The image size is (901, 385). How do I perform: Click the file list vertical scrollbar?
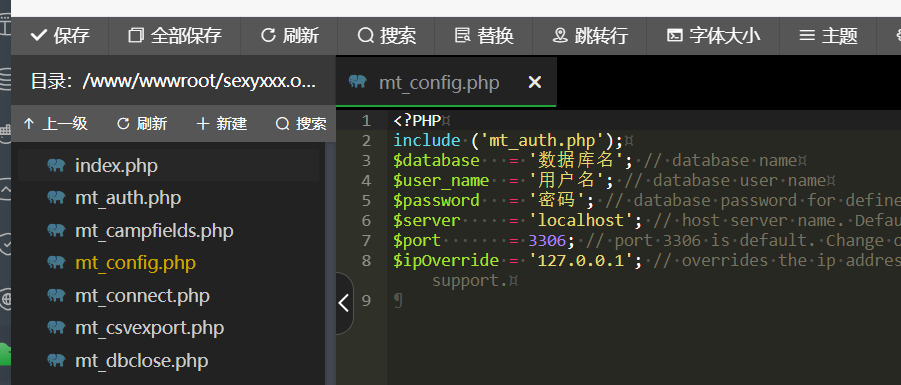tap(330, 263)
